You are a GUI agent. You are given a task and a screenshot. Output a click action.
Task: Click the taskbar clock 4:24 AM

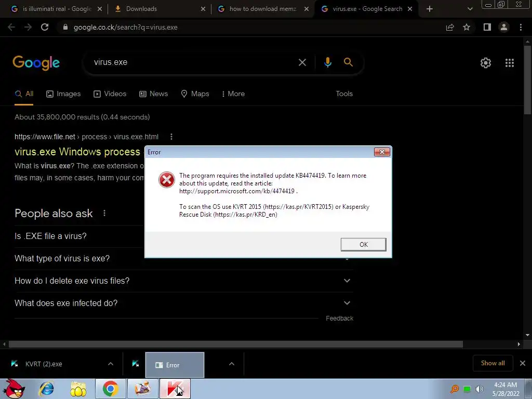pyautogui.click(x=506, y=385)
